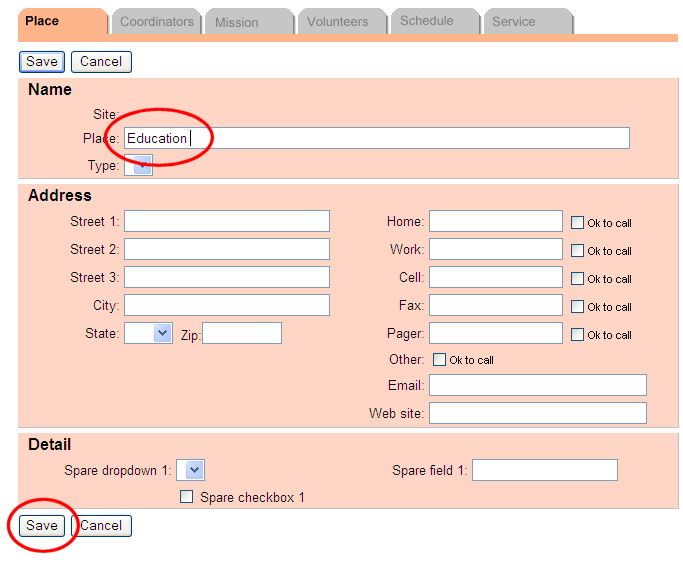This screenshot has width=683, height=562.
Task: Click the bottom Save button
Action: [x=42, y=525]
